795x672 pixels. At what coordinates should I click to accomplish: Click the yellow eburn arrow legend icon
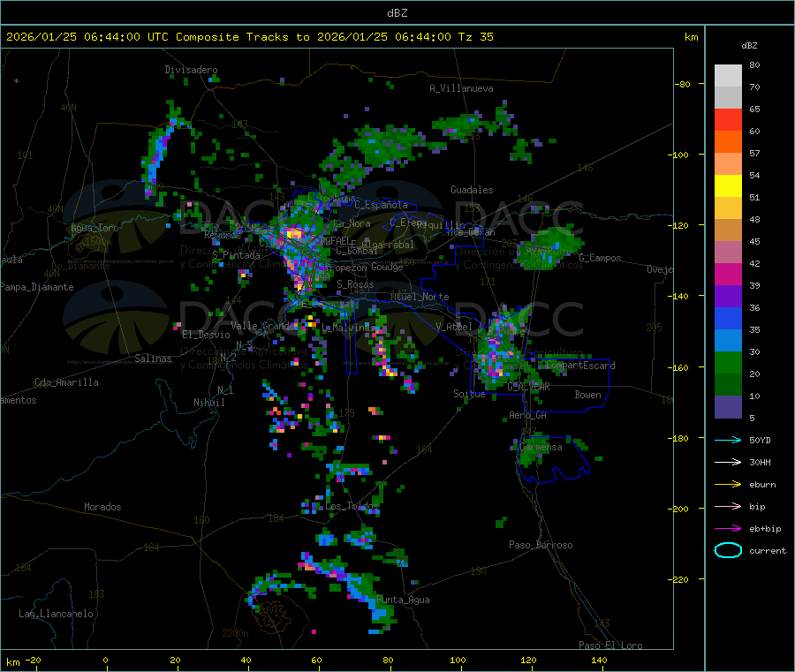(728, 485)
